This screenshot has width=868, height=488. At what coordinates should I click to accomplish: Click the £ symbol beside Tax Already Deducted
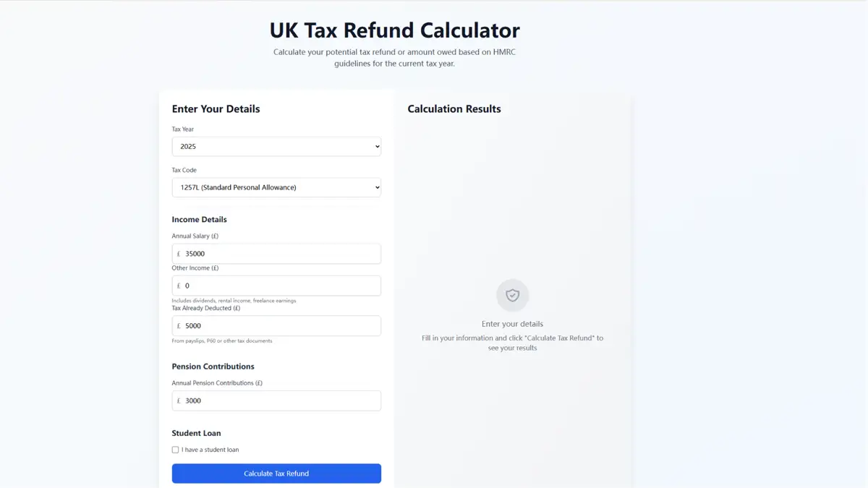point(179,325)
